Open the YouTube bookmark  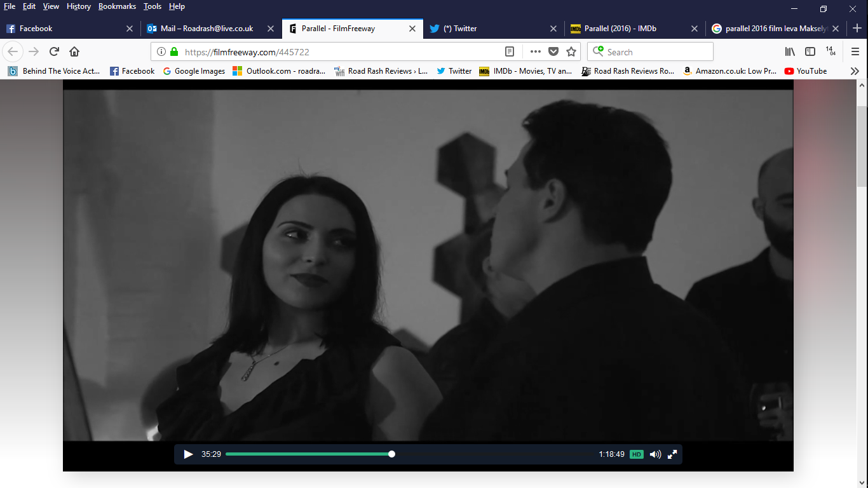coord(806,71)
